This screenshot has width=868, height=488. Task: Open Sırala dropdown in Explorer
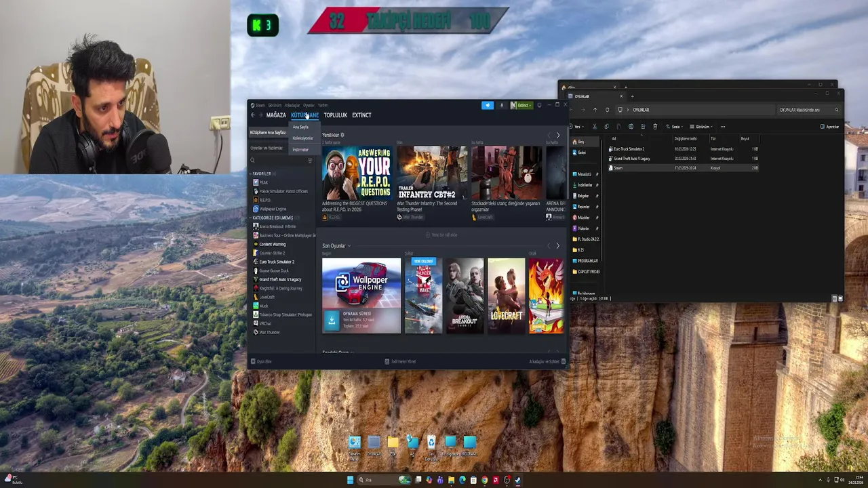tap(673, 127)
